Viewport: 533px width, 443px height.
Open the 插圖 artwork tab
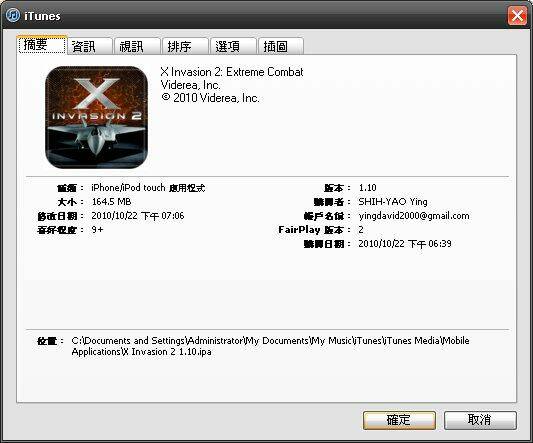click(281, 46)
